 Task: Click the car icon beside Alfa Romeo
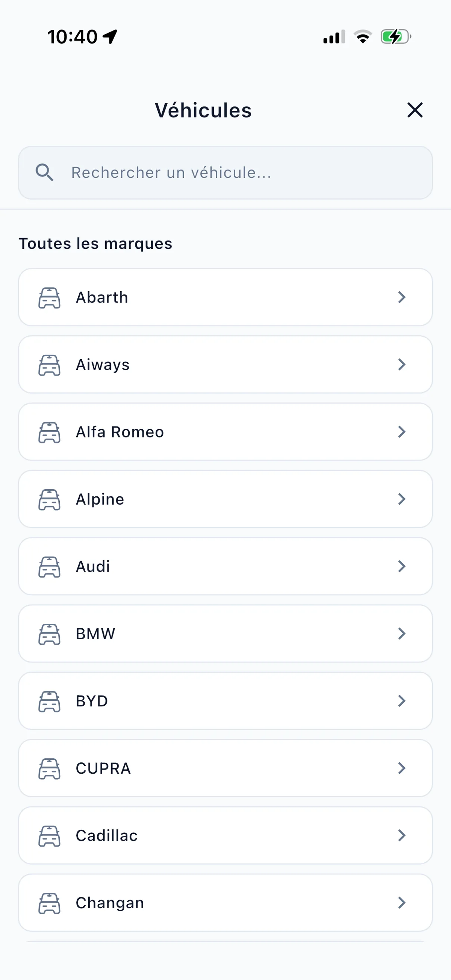click(x=50, y=432)
